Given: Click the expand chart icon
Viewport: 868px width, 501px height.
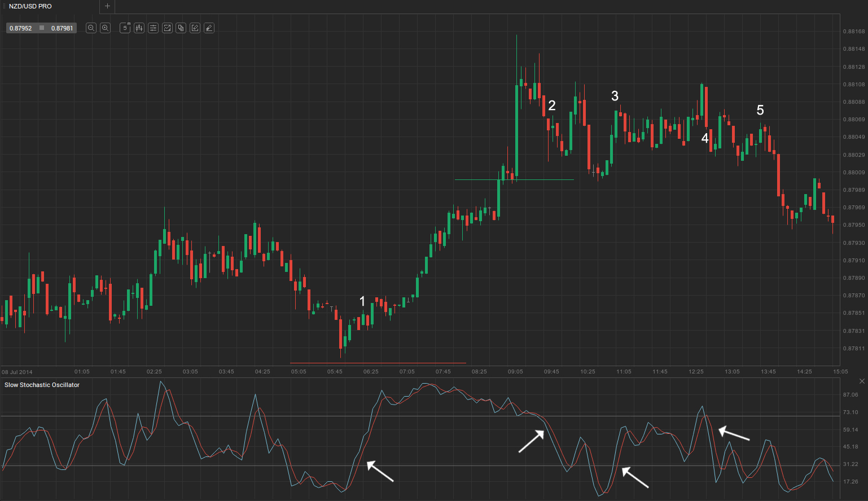Looking at the screenshot, I should (167, 28).
